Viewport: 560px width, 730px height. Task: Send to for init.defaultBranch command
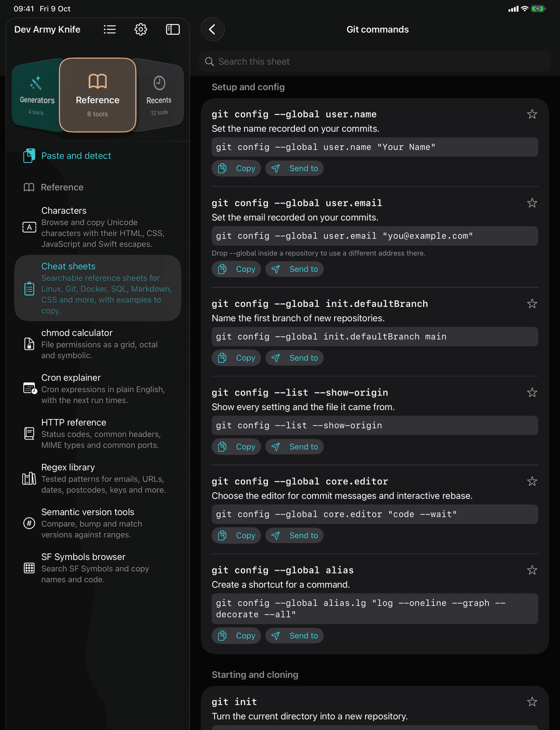[294, 358]
